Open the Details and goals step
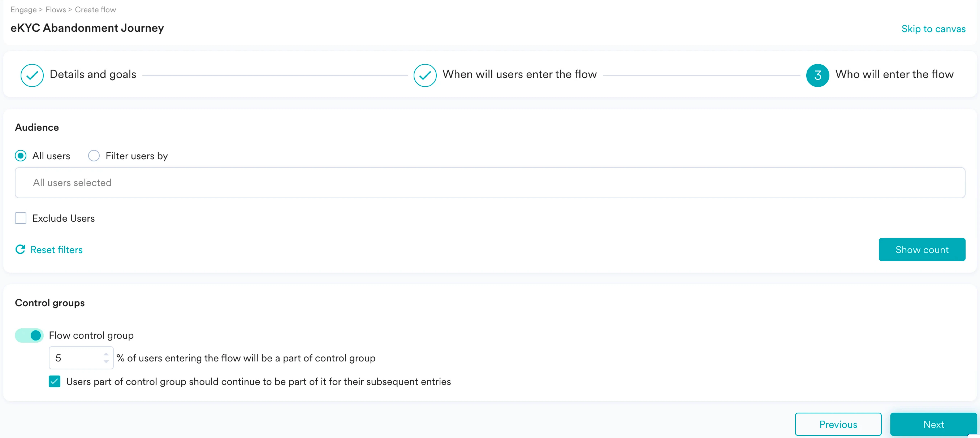 (x=93, y=74)
